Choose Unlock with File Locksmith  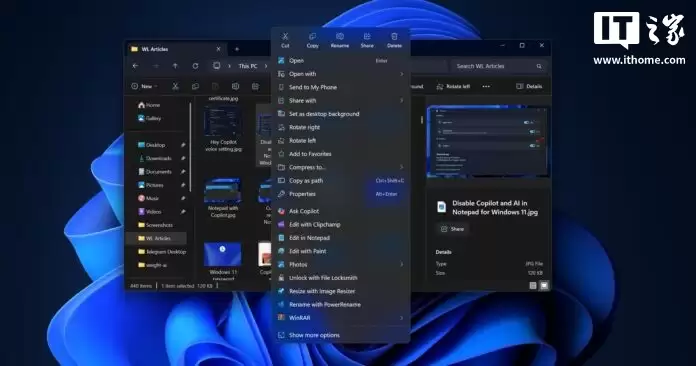[340, 278]
